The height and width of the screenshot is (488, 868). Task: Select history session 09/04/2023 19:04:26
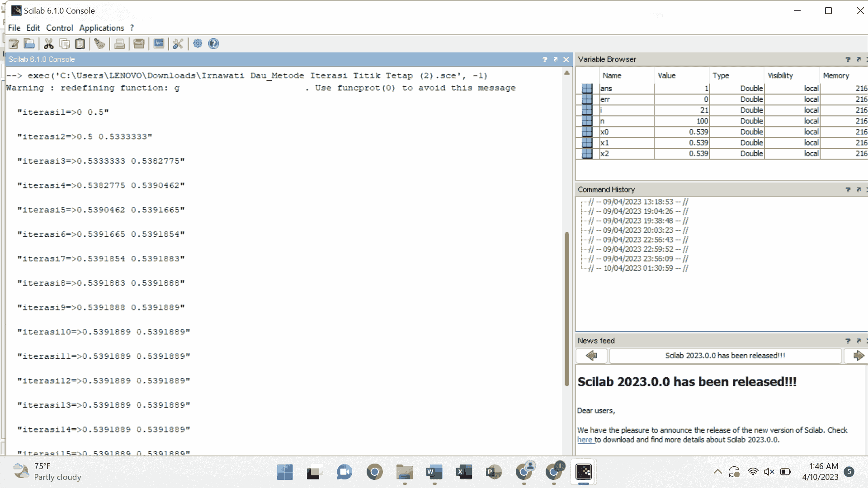coord(638,211)
